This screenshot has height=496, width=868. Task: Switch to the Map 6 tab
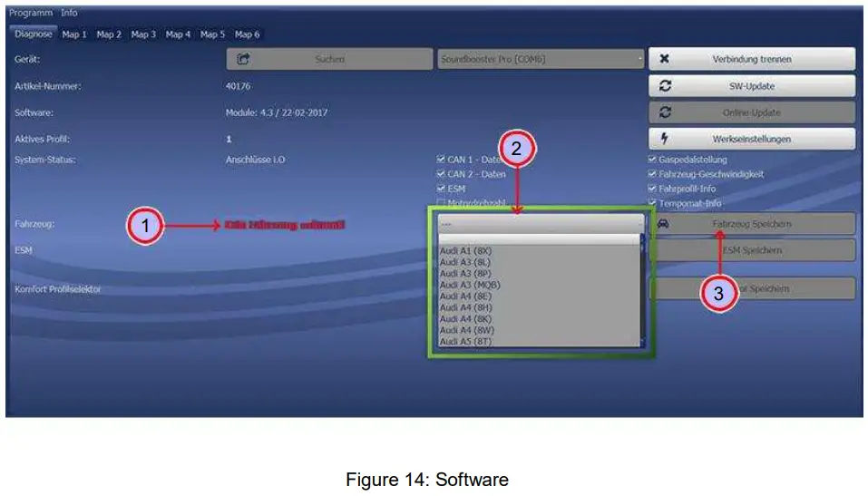pos(247,34)
